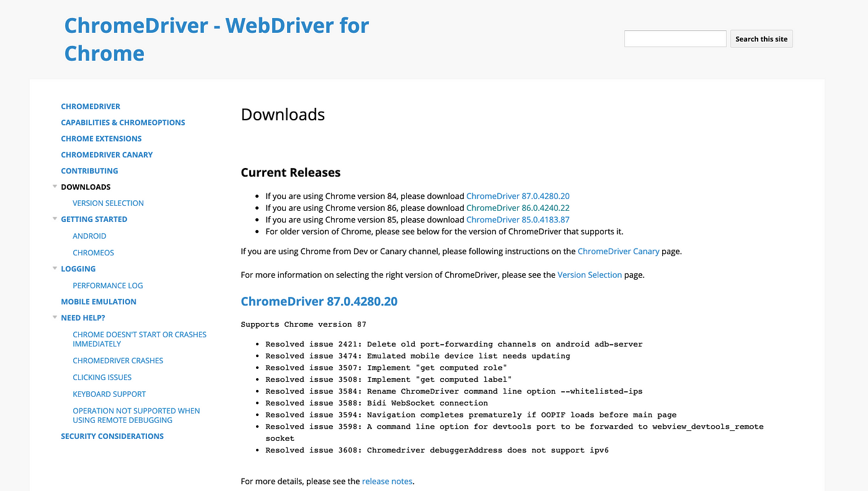The height and width of the screenshot is (491, 868).
Task: Download ChromeDriver 87.0.4280.20 from release list
Action: tap(518, 196)
